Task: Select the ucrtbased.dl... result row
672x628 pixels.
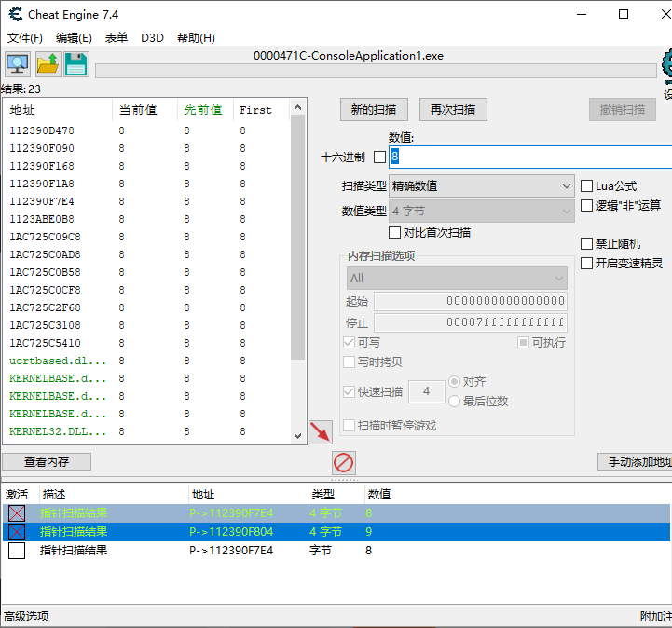Action: click(x=146, y=361)
